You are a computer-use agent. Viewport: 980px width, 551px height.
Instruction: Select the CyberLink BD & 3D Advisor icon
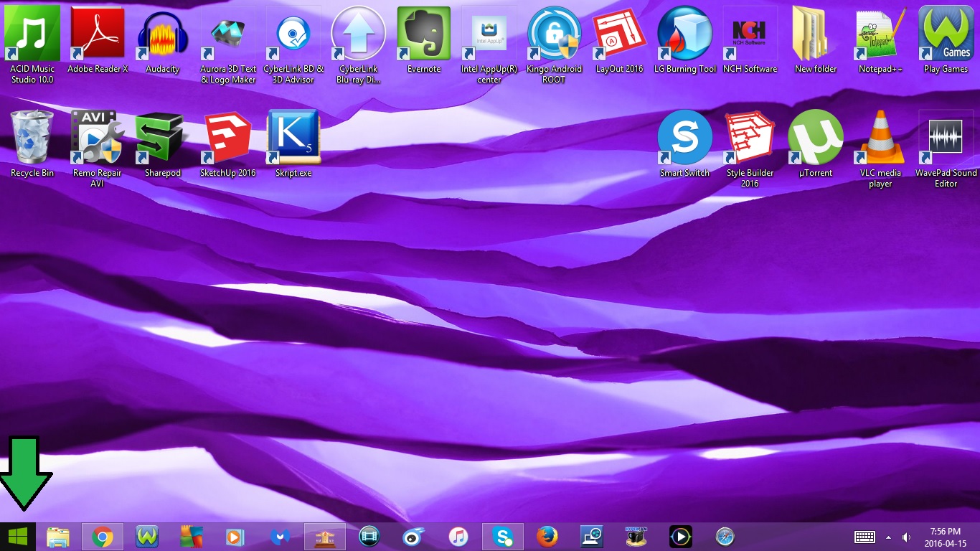293,44
